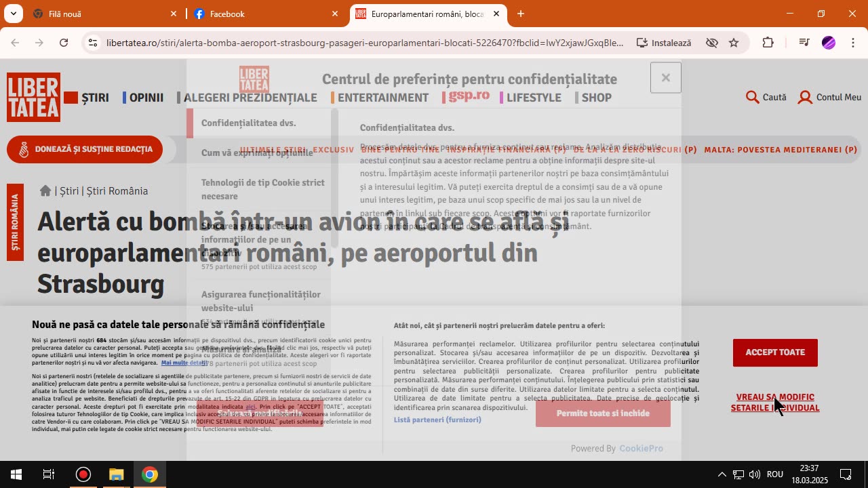Click the Libertatea logo in the site header
Image resolution: width=868 pixels, height=488 pixels.
[34, 97]
